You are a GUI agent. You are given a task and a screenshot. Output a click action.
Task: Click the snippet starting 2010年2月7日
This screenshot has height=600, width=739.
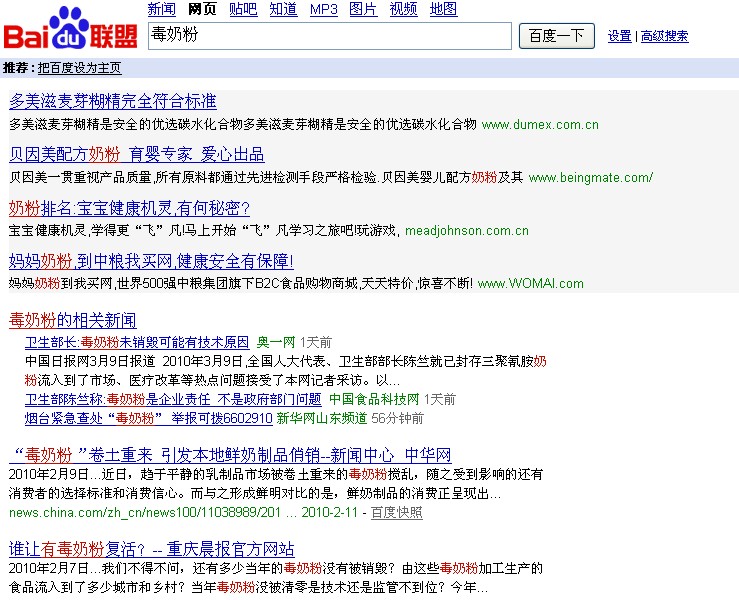pos(276,578)
